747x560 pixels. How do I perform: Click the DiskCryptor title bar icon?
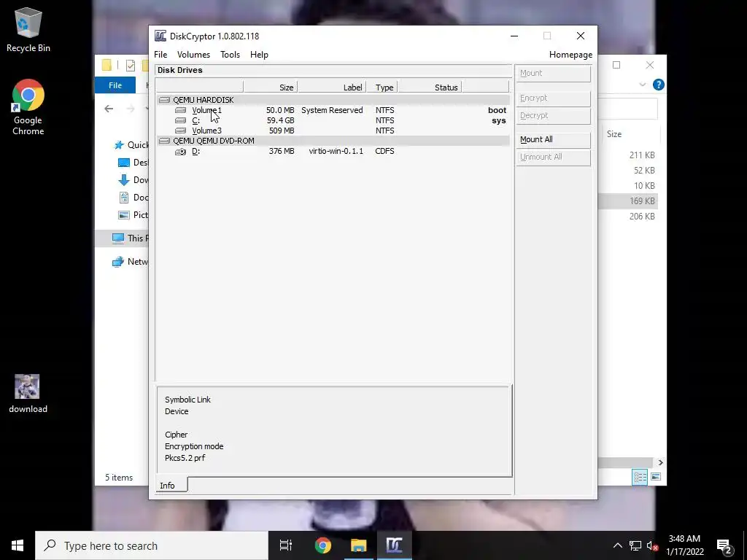(160, 36)
